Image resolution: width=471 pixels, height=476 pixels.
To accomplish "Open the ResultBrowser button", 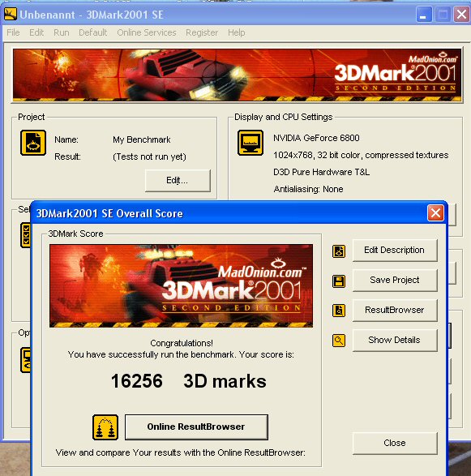I will [x=395, y=310].
